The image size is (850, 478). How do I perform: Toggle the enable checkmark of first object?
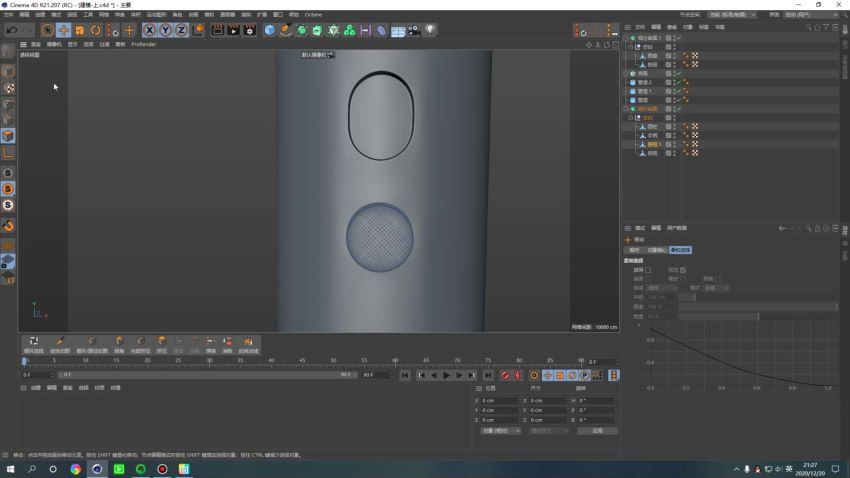[678, 38]
